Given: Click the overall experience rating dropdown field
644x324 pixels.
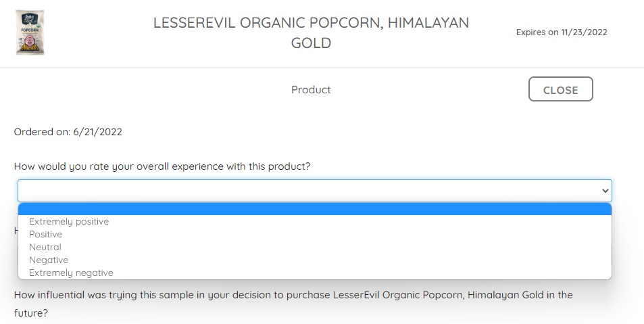Looking at the screenshot, I should point(314,191).
